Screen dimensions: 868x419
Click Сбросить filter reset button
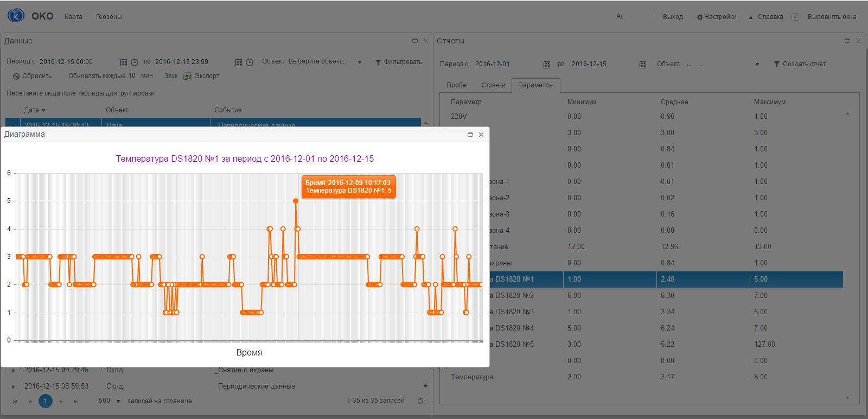(32, 76)
